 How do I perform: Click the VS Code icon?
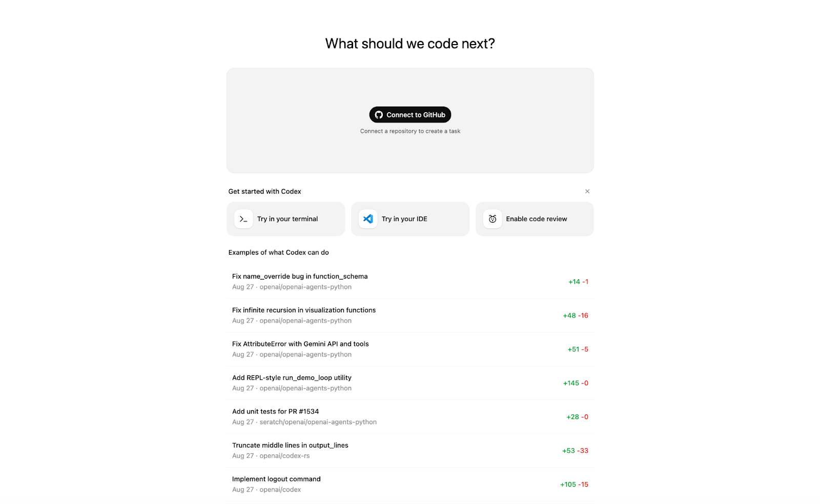coord(368,219)
